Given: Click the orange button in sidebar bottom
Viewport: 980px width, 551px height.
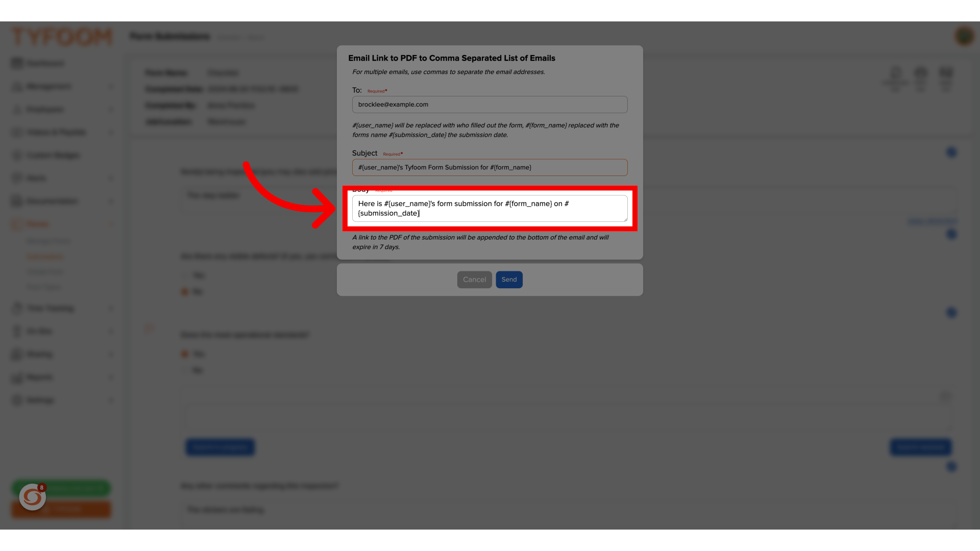Looking at the screenshot, I should (x=61, y=509).
